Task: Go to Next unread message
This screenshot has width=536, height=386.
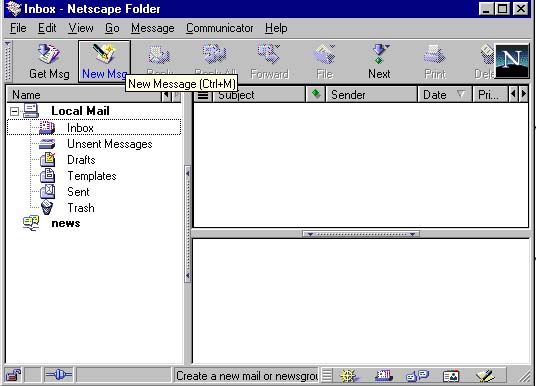Action: coord(379,62)
